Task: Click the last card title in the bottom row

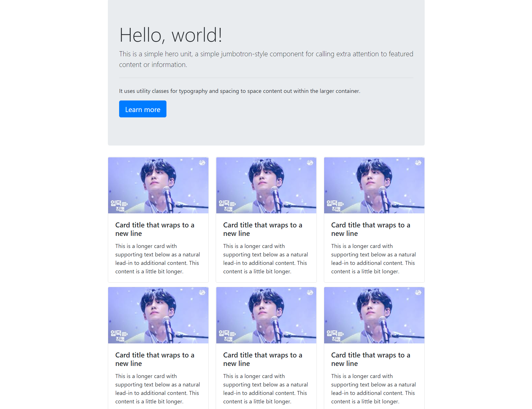Action: click(371, 359)
